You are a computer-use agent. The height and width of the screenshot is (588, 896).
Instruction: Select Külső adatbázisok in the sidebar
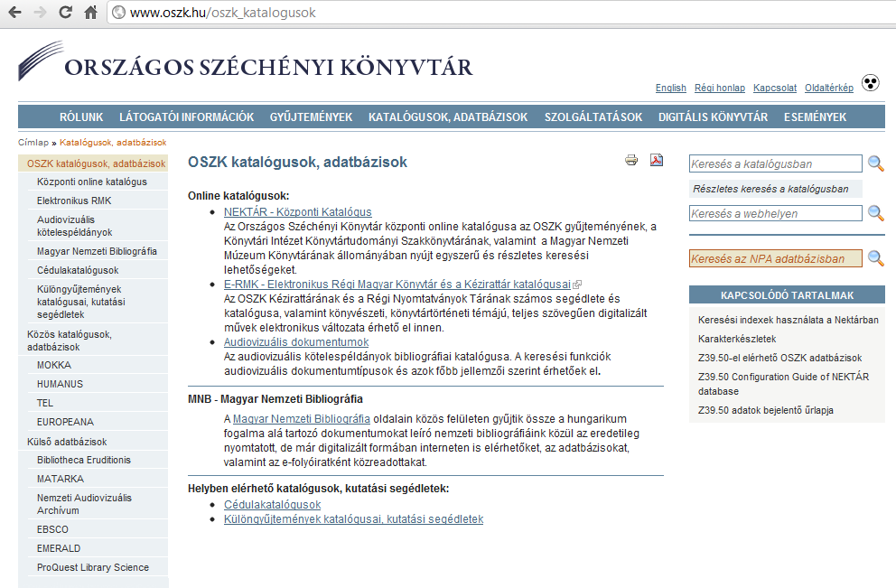click(67, 442)
